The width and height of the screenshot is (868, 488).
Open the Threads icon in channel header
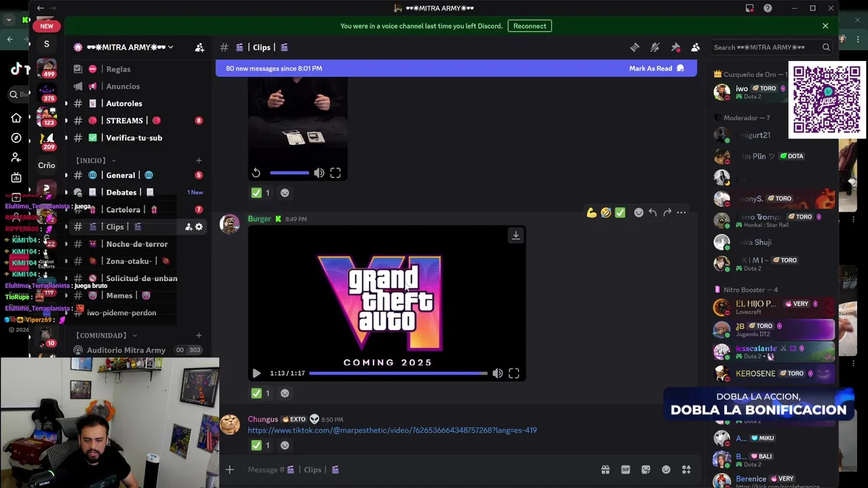pos(634,47)
